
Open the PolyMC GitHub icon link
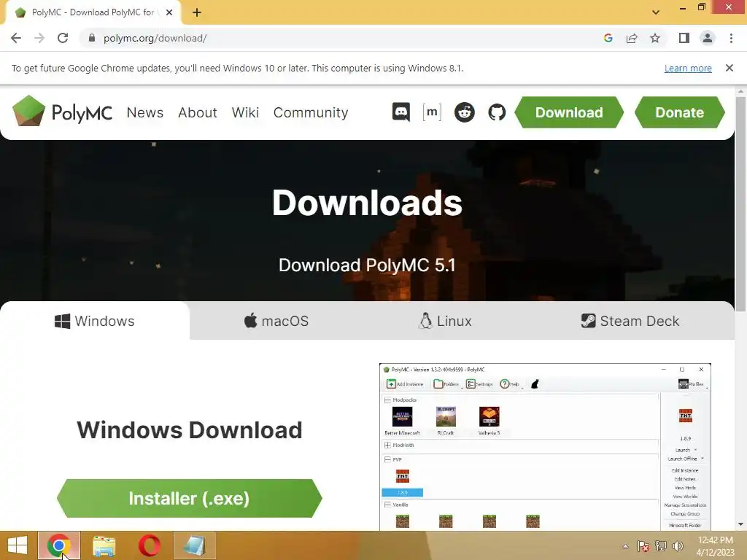(496, 112)
